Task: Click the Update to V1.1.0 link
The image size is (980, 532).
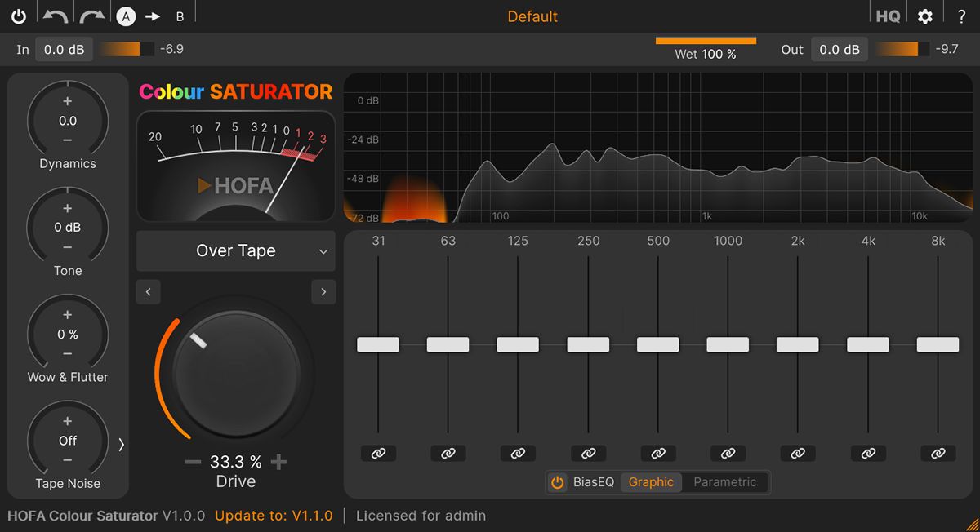Action: point(274,516)
